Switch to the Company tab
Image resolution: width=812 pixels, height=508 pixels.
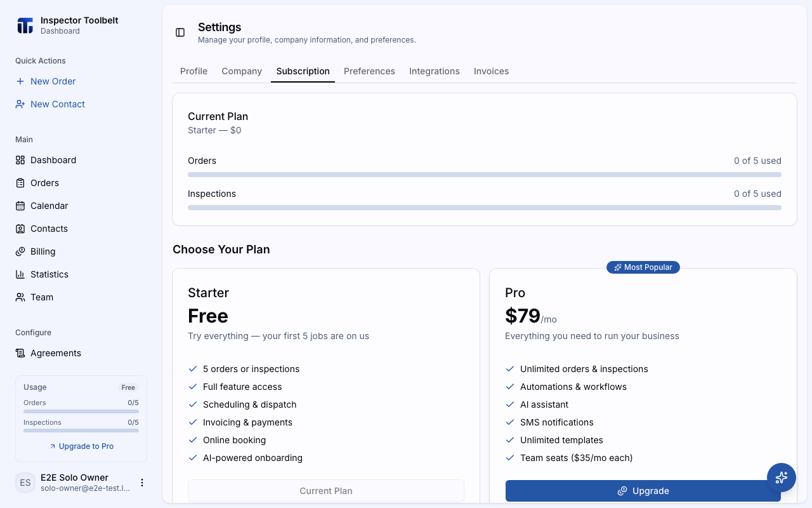pyautogui.click(x=242, y=71)
